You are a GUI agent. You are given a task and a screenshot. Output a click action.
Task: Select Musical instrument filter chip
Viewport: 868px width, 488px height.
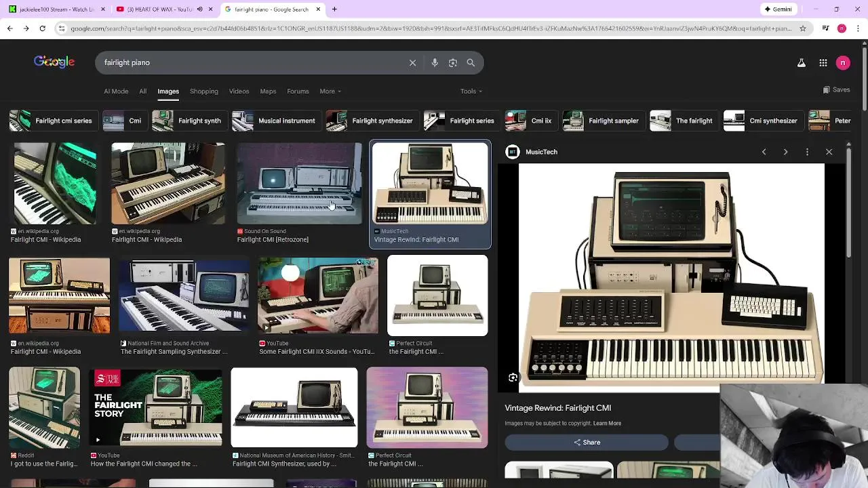[x=276, y=121]
